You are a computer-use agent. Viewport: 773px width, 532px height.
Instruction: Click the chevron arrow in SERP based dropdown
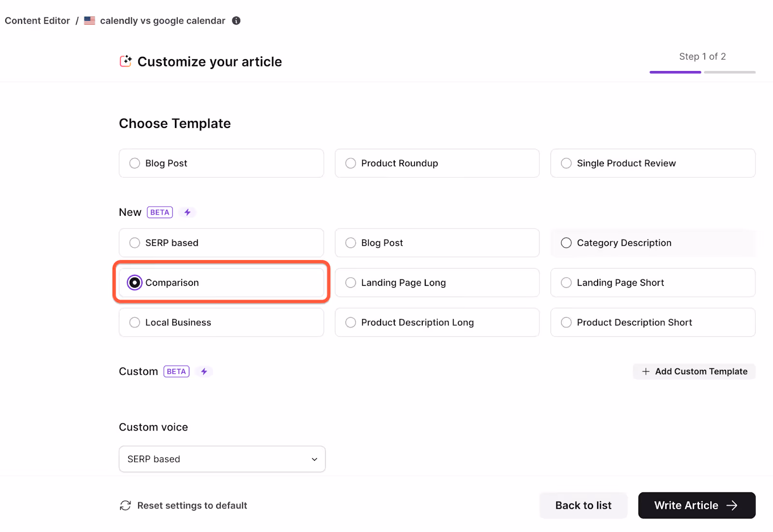[315, 459]
